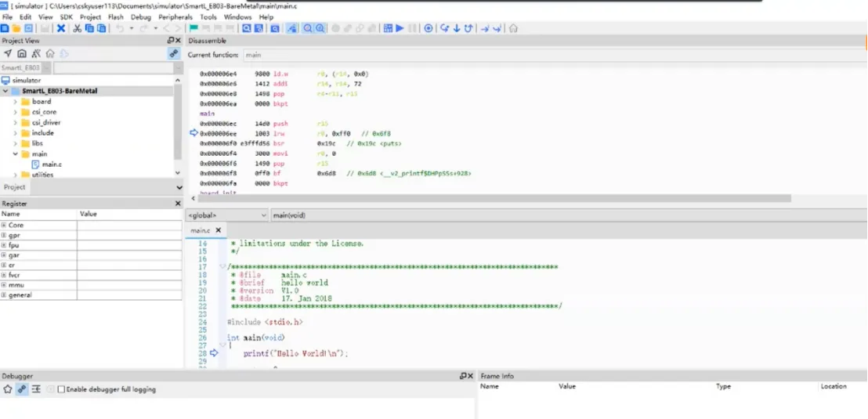Viewport: 868px width, 419px height.
Task: Expand the board folder in project tree
Action: click(x=15, y=102)
